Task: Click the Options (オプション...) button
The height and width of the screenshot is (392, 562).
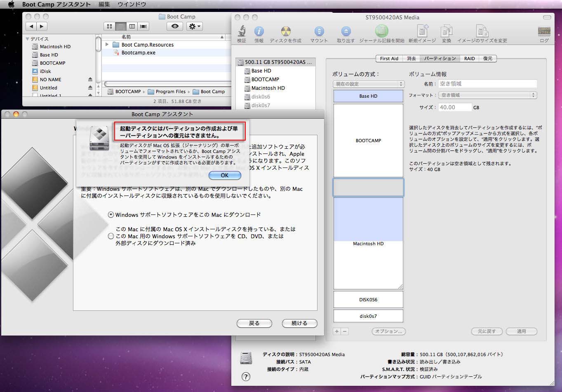Action: point(388,331)
